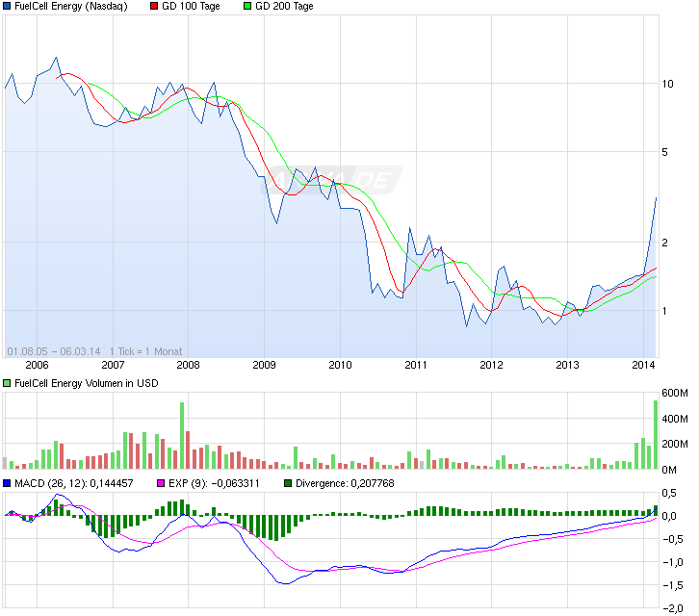Click the MACD axis value -1,5

tap(673, 586)
